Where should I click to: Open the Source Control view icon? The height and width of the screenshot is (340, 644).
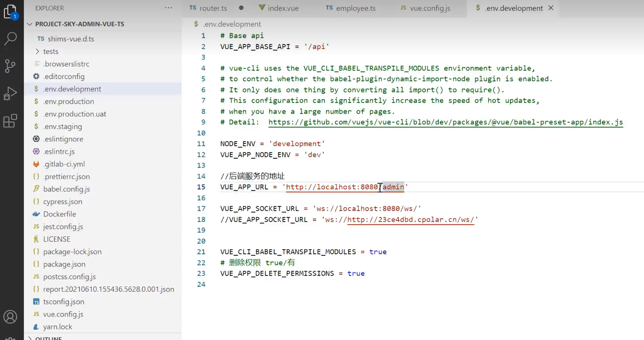click(10, 66)
